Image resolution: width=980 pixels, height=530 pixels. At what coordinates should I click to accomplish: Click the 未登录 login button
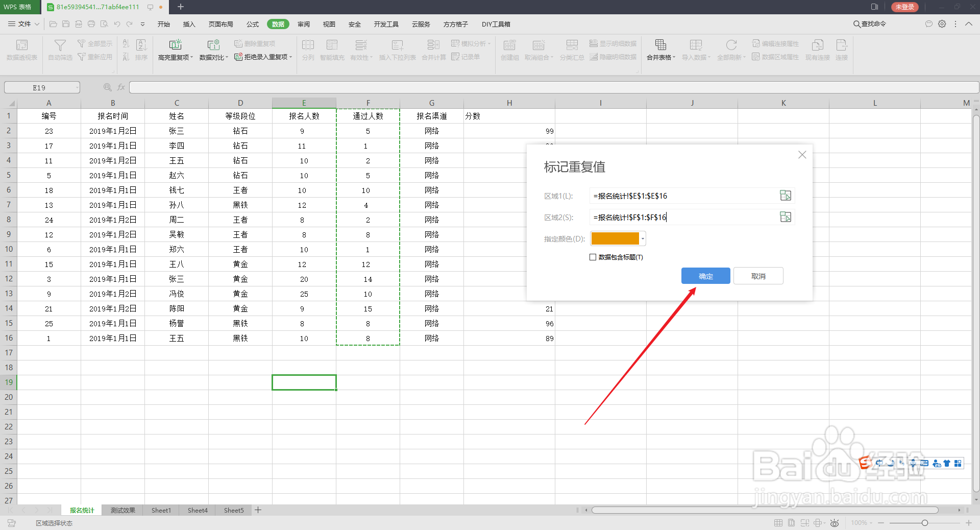click(904, 7)
